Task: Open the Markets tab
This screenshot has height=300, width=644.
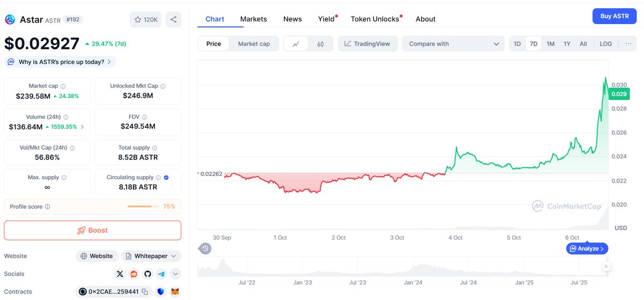Action: 253,19
